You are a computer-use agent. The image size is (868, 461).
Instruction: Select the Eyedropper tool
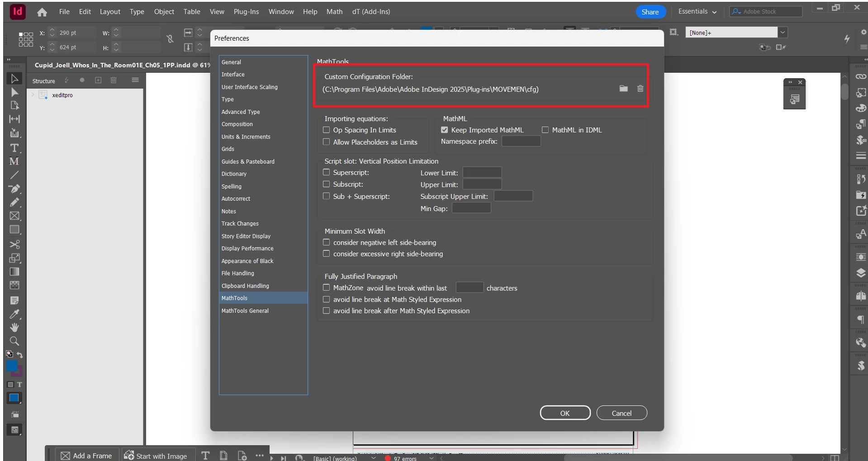click(14, 314)
